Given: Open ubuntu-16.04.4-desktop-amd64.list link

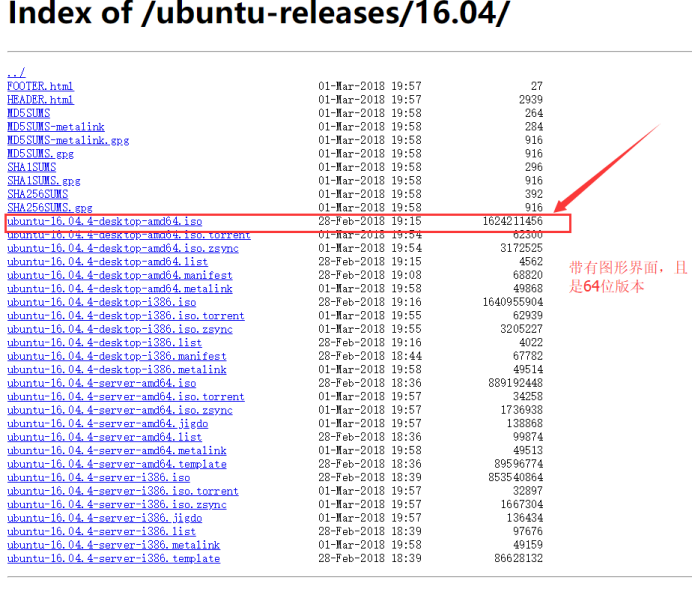Looking at the screenshot, I should (107, 261).
